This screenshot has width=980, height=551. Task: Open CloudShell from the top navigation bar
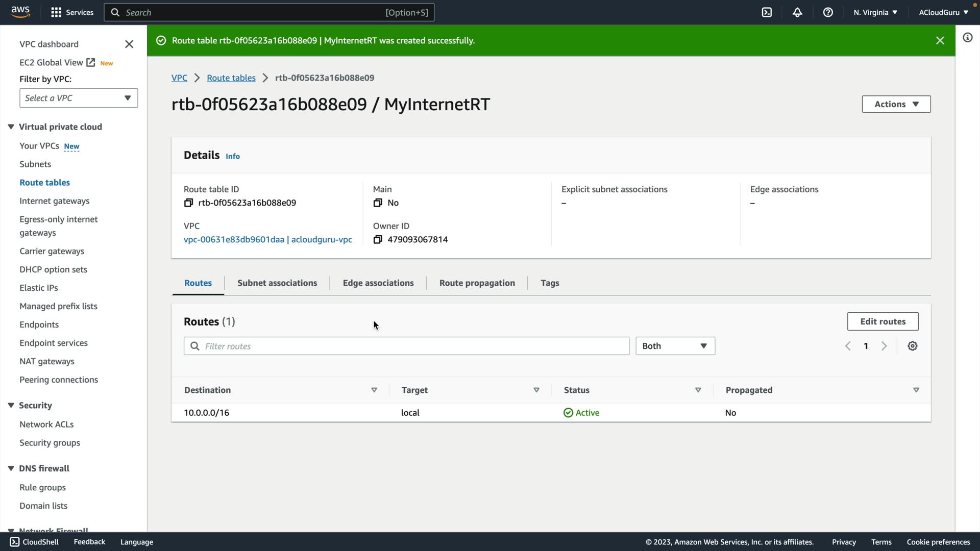pyautogui.click(x=767, y=12)
